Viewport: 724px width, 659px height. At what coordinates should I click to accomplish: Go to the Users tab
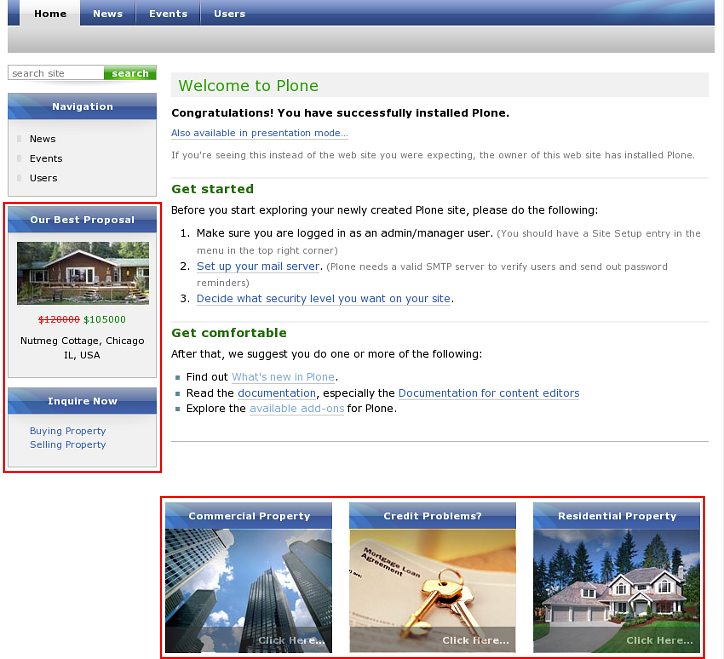pyautogui.click(x=229, y=13)
